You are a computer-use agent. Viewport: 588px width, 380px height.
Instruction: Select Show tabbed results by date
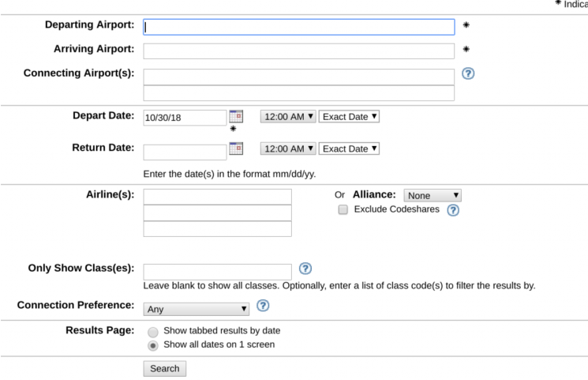point(153,332)
